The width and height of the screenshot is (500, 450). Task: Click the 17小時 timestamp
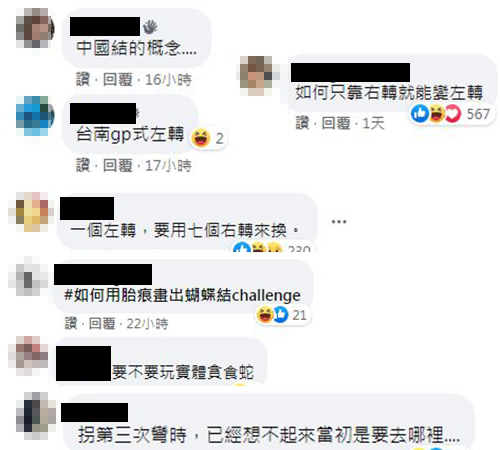click(168, 165)
